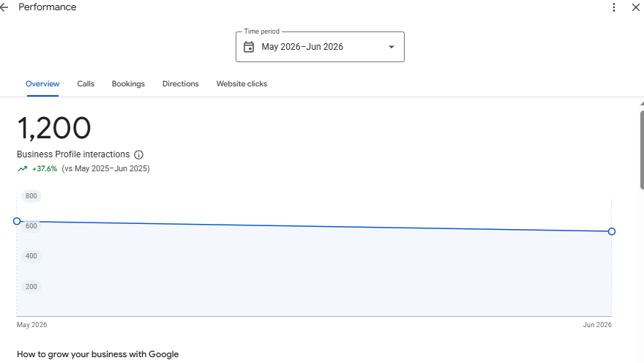
Task: Open the May 2026–Jun 2026 period selector
Action: coord(320,47)
